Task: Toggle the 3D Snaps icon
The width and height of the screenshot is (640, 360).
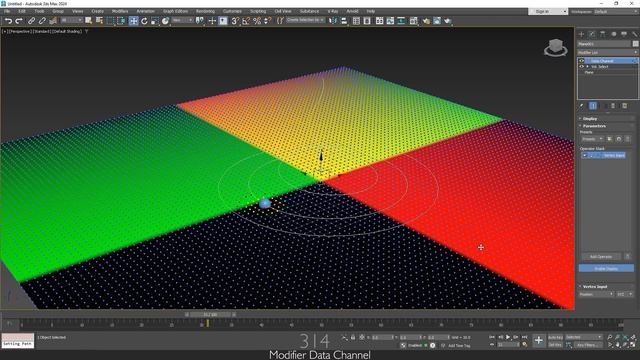Action: [x=235, y=21]
